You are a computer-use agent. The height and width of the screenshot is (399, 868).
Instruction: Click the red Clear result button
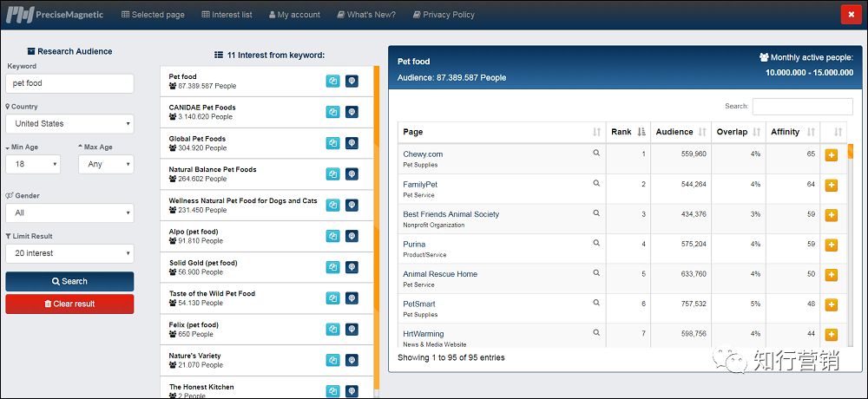pos(69,304)
